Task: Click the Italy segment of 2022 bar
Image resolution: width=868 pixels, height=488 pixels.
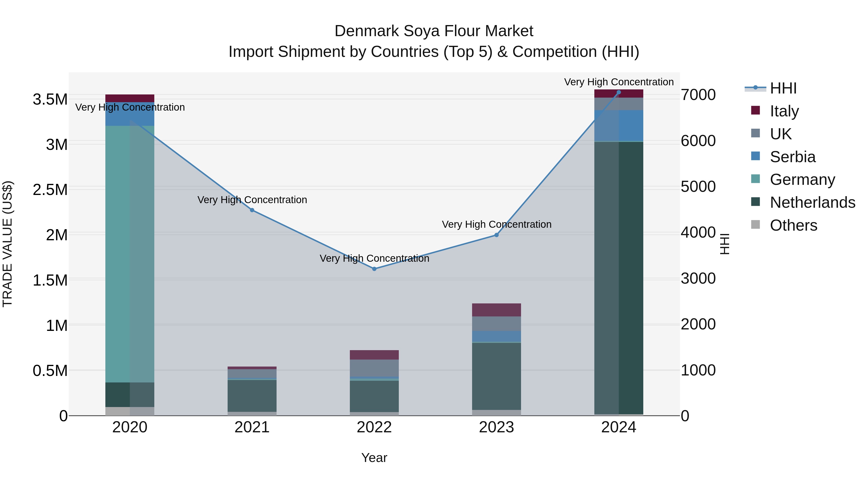Action: 374,355
